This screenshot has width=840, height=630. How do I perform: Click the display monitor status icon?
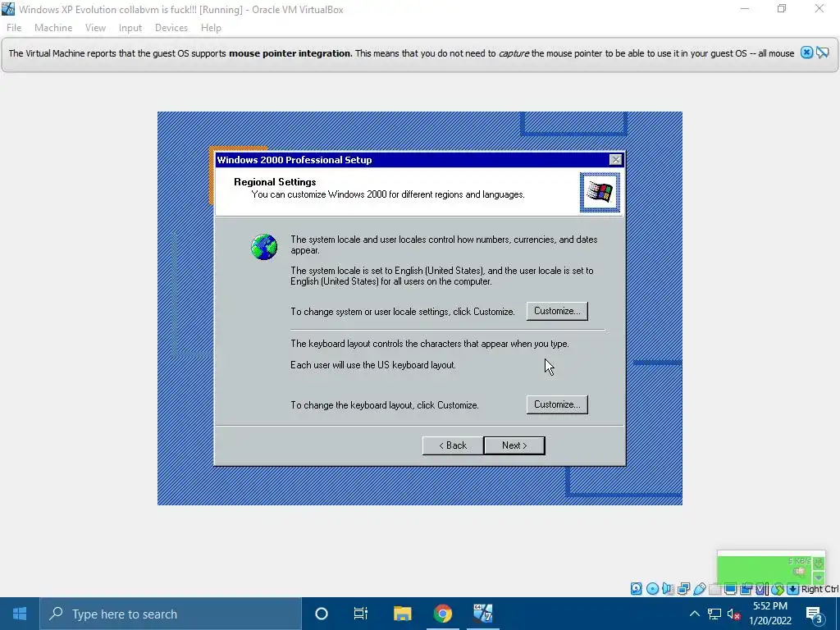pos(730,589)
